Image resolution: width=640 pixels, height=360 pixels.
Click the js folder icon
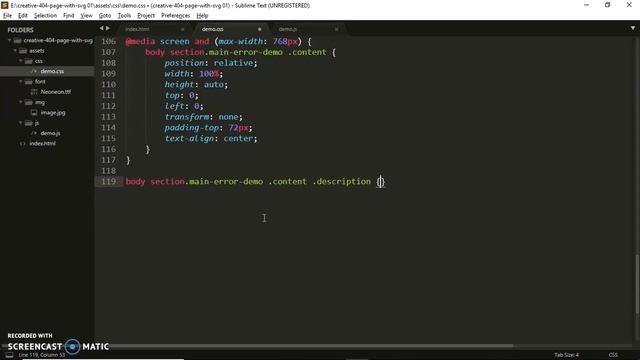29,123
